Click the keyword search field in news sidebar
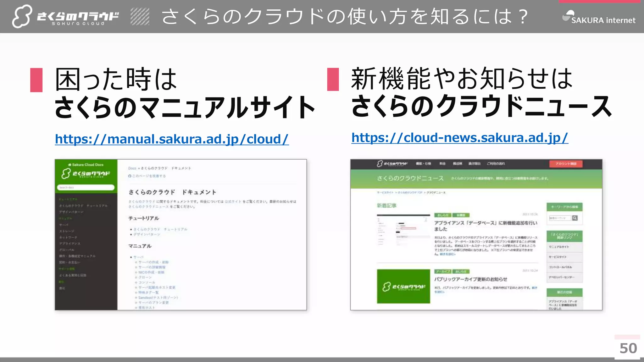Viewport: 644px width, 362px height. (x=560, y=218)
